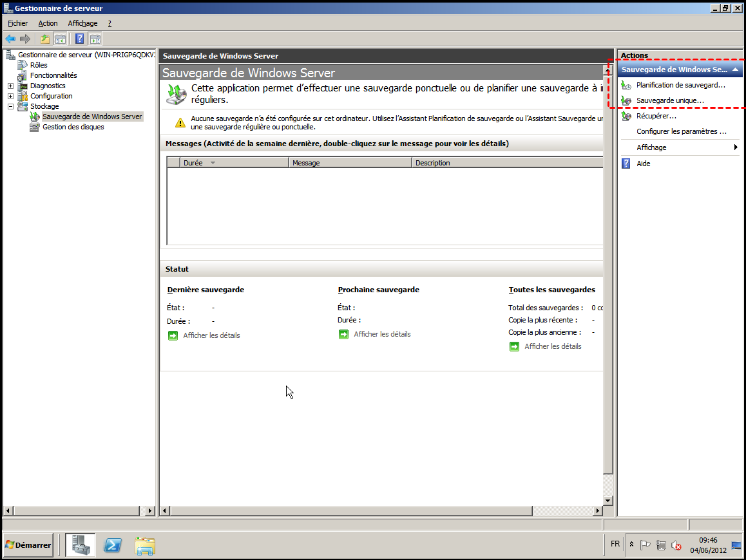Select Rôles in the server tree
The width and height of the screenshot is (746, 560).
pyautogui.click(x=39, y=65)
